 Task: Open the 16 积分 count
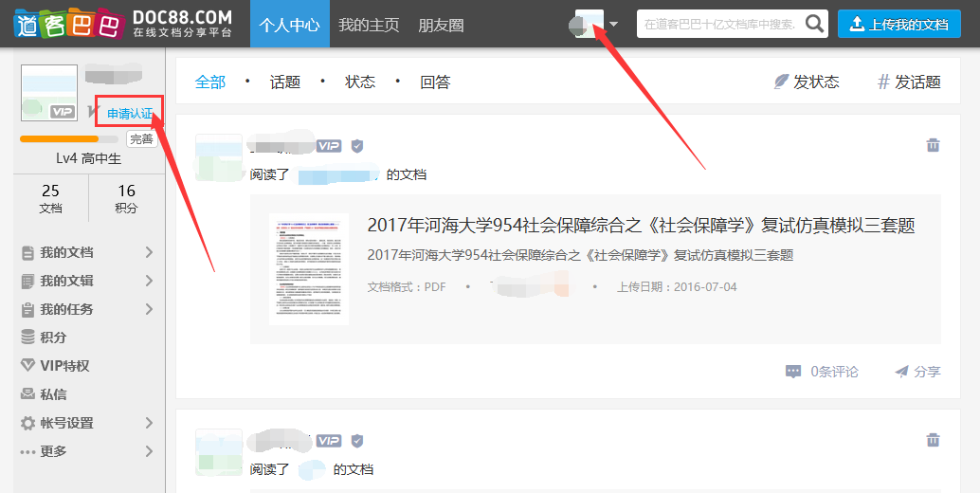point(126,198)
